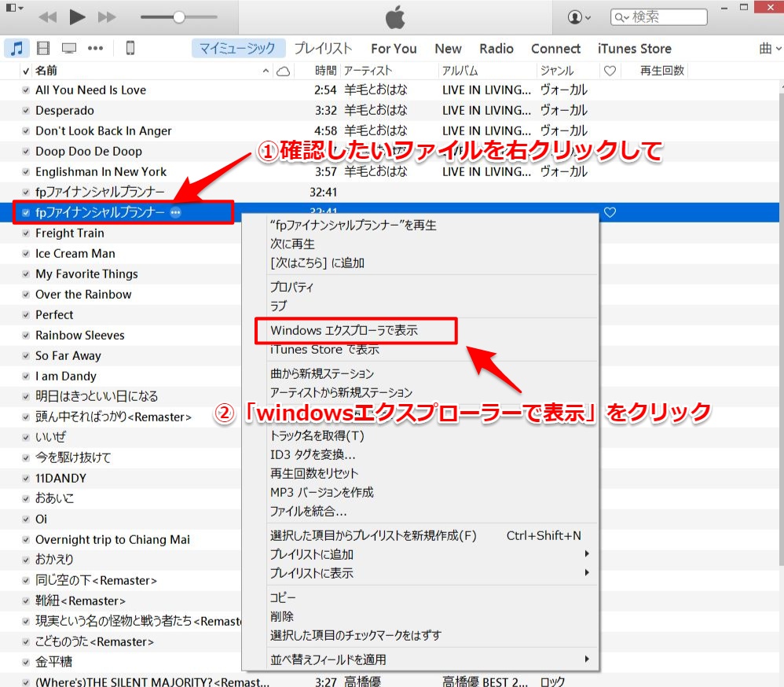Screen dimensions: 784x687
Task: Expand the 並べ替えフィールドを適用 submenu
Action: tap(328, 660)
